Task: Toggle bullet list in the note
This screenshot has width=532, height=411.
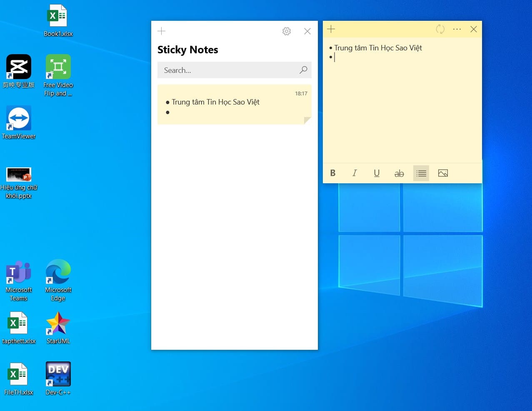Action: point(421,173)
